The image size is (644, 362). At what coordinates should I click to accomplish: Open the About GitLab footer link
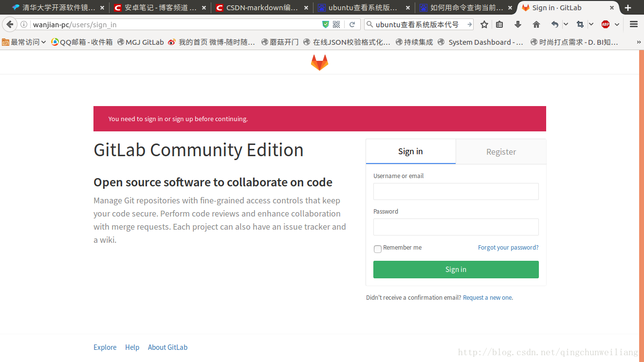167,347
